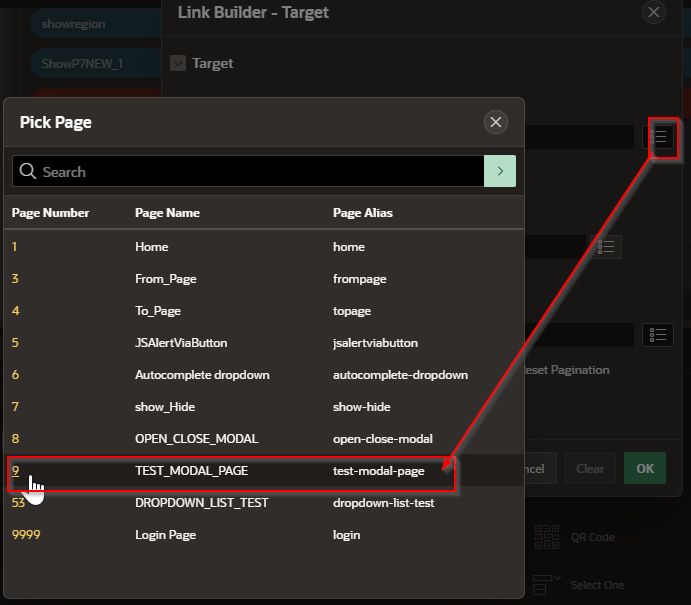Viewport: 691px width, 605px height.
Task: Click the test-modal-page alias cell
Action: (379, 471)
